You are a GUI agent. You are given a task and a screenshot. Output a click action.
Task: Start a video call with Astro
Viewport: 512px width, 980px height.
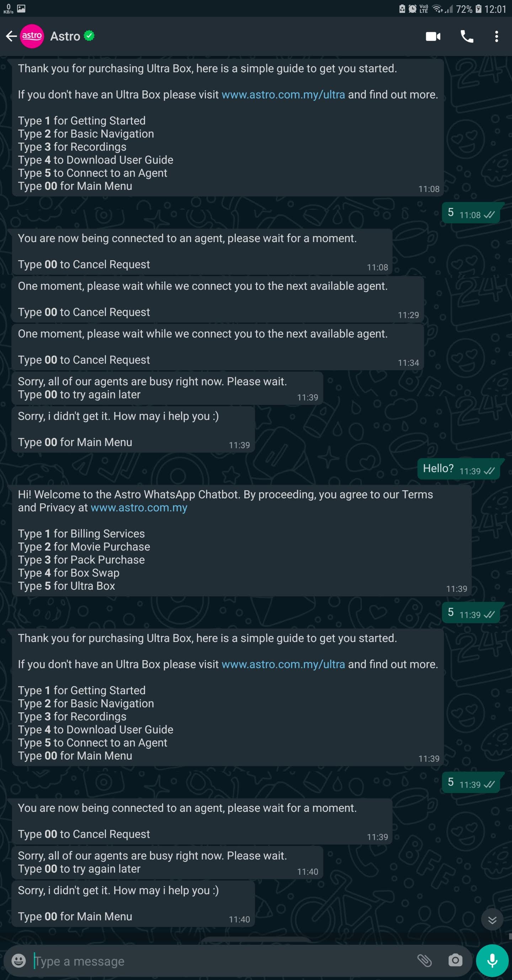click(433, 36)
